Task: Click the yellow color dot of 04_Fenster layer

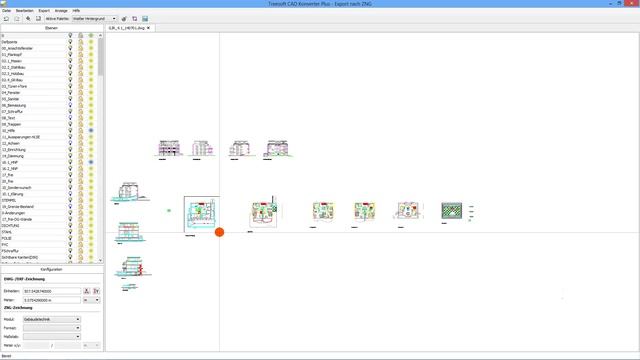Action: (x=91, y=93)
